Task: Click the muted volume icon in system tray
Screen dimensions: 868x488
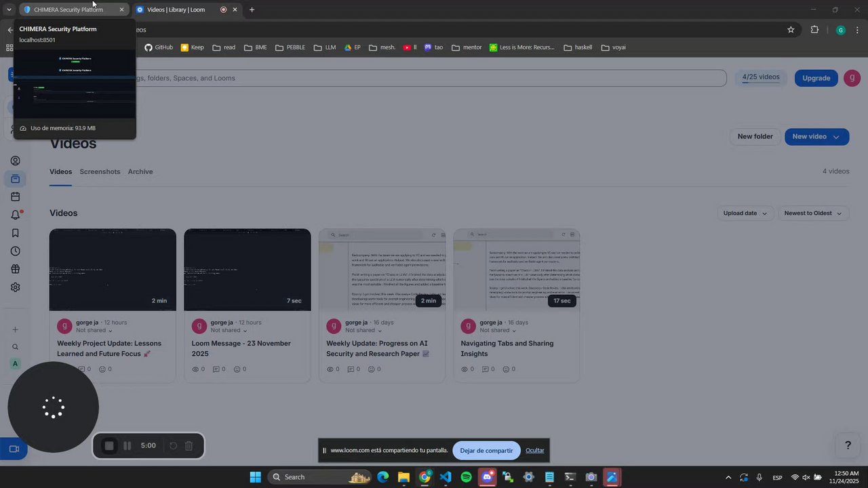Action: [806, 477]
